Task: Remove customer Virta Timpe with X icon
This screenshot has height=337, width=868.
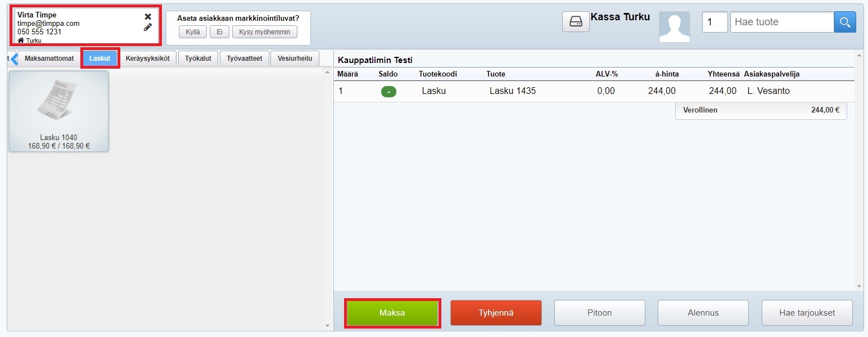Action: point(148,17)
